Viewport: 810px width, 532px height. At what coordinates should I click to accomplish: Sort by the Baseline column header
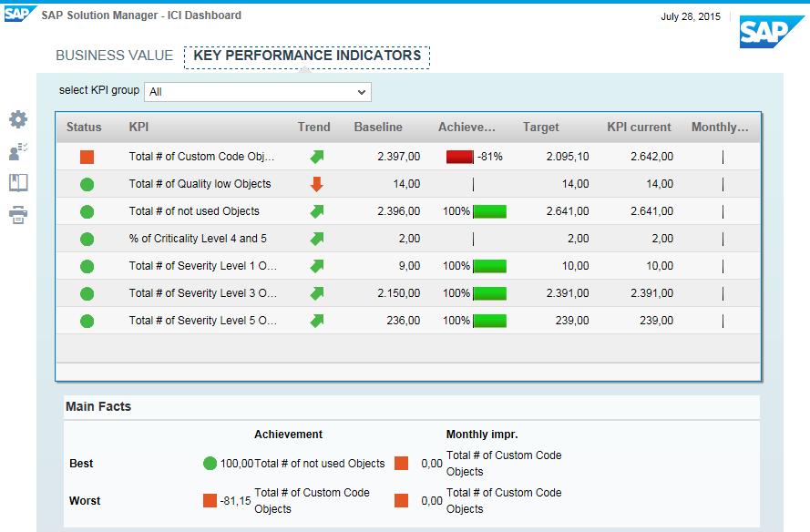pos(377,127)
